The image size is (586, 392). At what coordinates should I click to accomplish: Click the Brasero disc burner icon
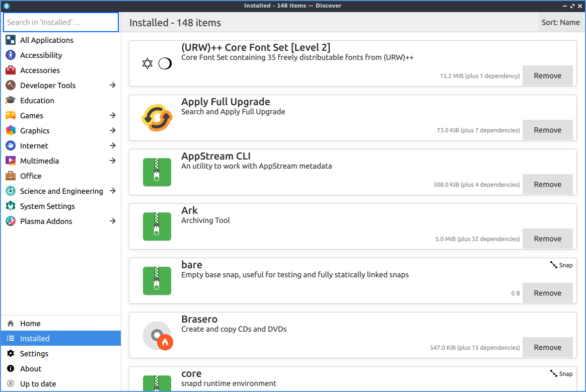pos(157,335)
